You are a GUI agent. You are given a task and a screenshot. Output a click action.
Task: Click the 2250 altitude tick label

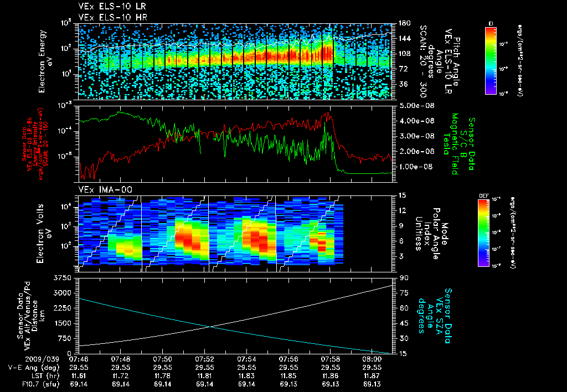(62, 308)
